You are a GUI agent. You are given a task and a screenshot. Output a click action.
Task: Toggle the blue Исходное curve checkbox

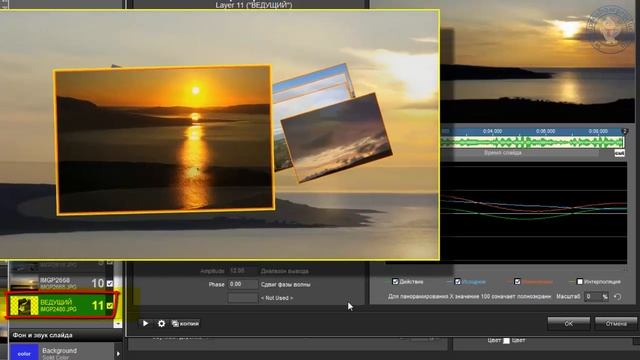[458, 282]
